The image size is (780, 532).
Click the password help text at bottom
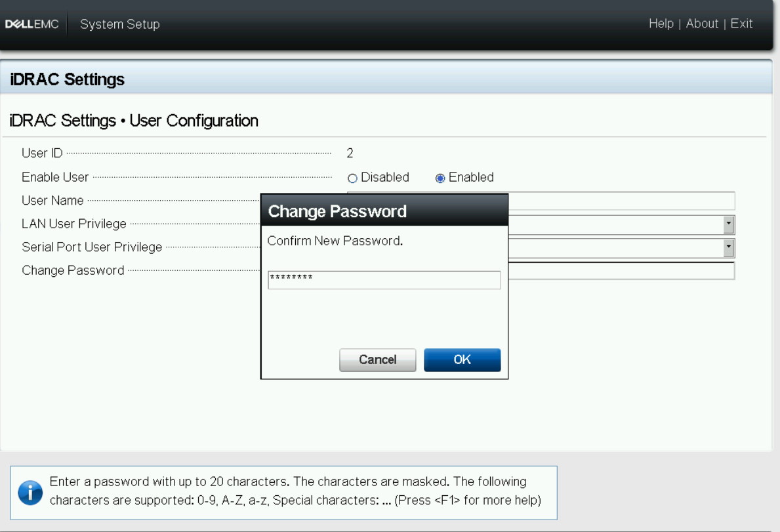tap(295, 491)
